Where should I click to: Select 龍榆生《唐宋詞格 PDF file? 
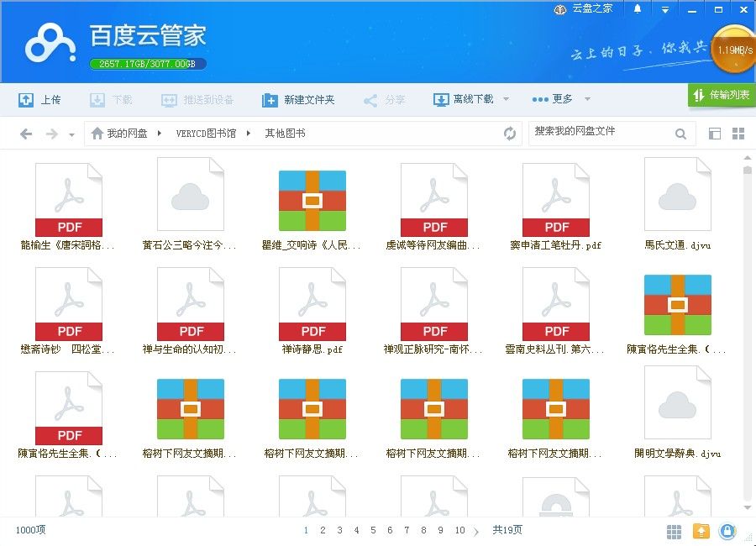click(x=69, y=207)
